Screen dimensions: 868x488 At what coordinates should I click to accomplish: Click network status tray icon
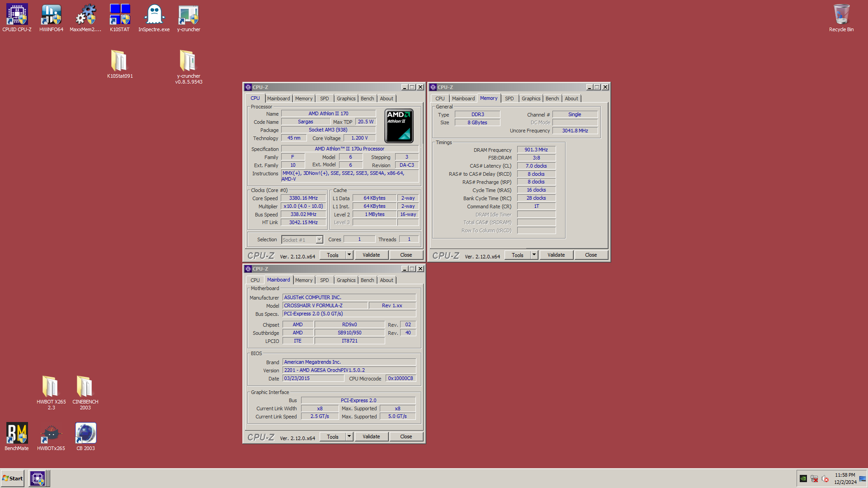[x=814, y=479]
